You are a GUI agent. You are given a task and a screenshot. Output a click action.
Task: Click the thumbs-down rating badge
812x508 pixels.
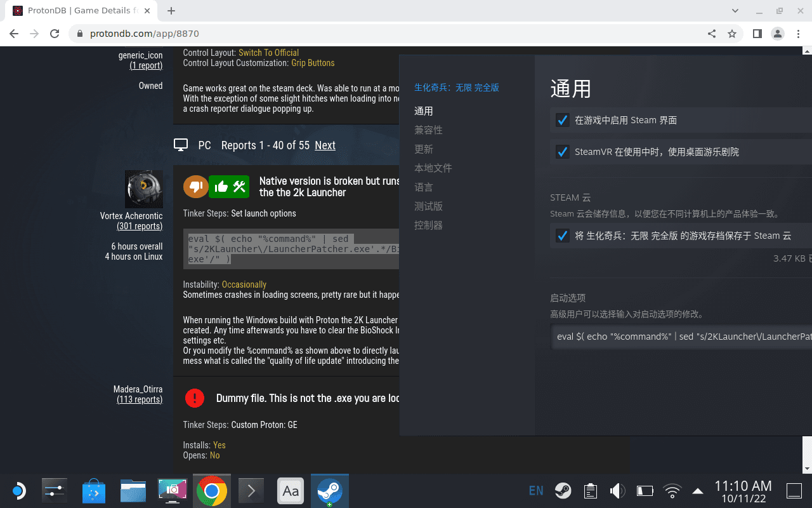pyautogui.click(x=195, y=186)
